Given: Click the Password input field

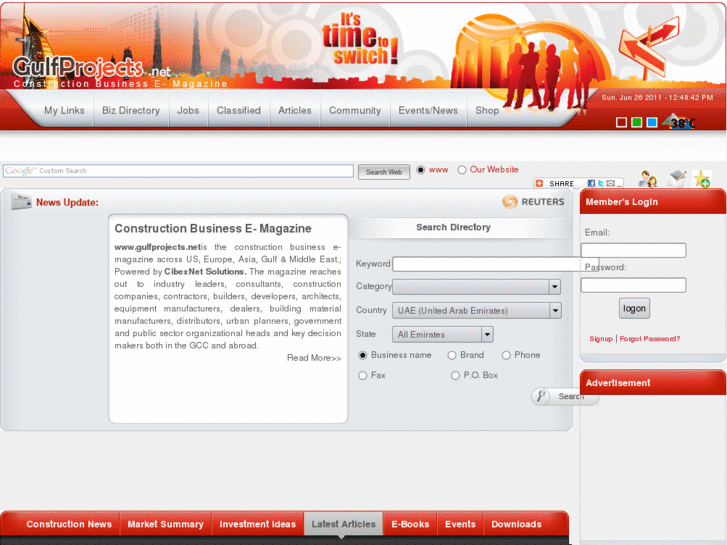Looking at the screenshot, I should click(x=633, y=285).
